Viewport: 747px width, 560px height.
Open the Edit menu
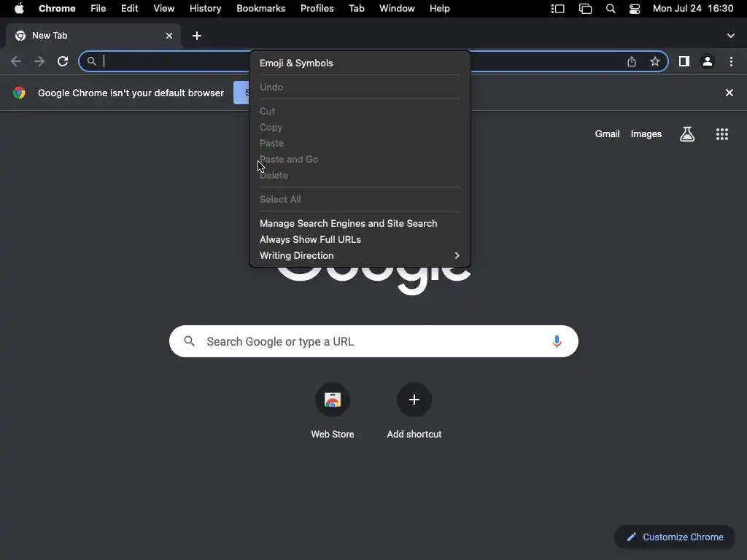coord(130,9)
